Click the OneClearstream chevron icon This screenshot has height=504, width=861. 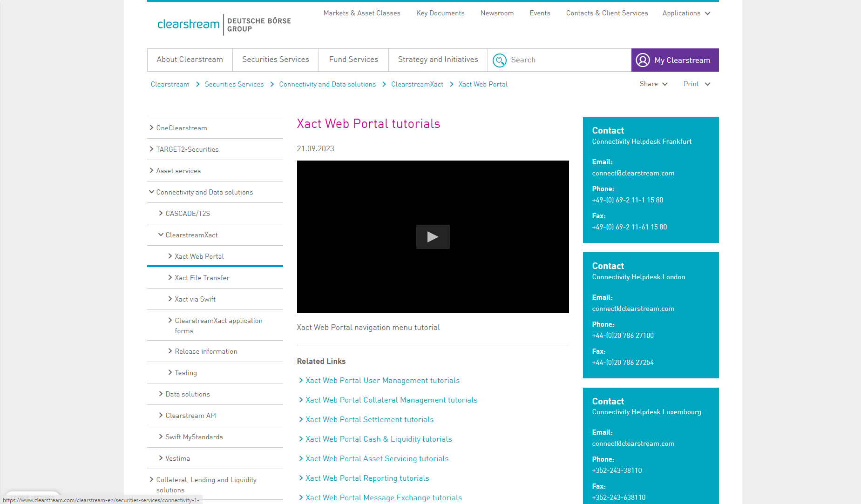(152, 127)
